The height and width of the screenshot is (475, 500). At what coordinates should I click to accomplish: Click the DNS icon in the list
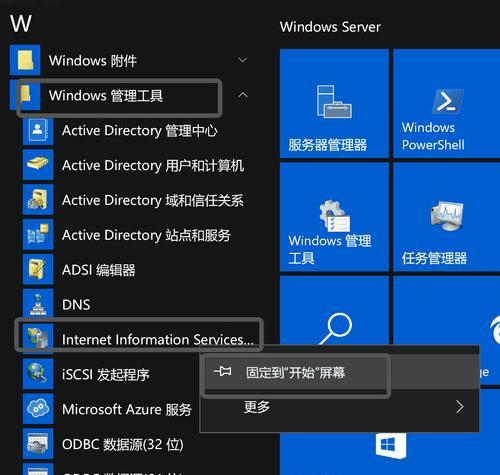click(x=38, y=304)
